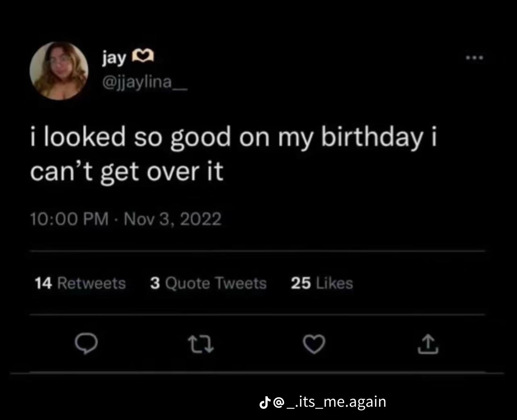Click the tweet text about birthday
This screenshot has width=517, height=420.
click(233, 154)
